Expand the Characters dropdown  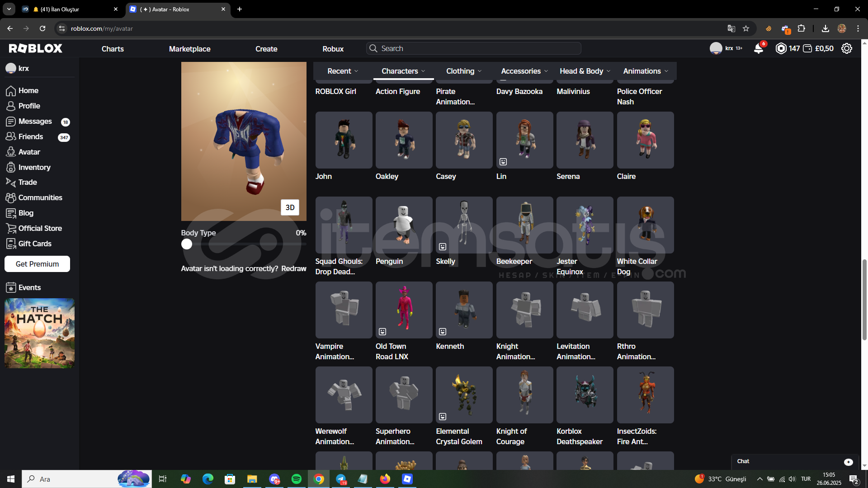point(404,71)
